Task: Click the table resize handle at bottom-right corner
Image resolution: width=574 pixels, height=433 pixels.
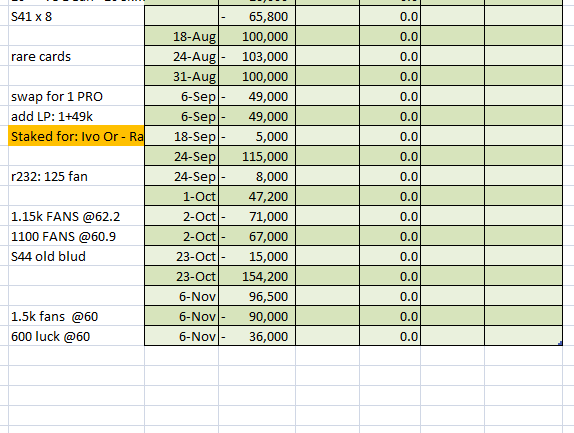Action: (x=560, y=343)
